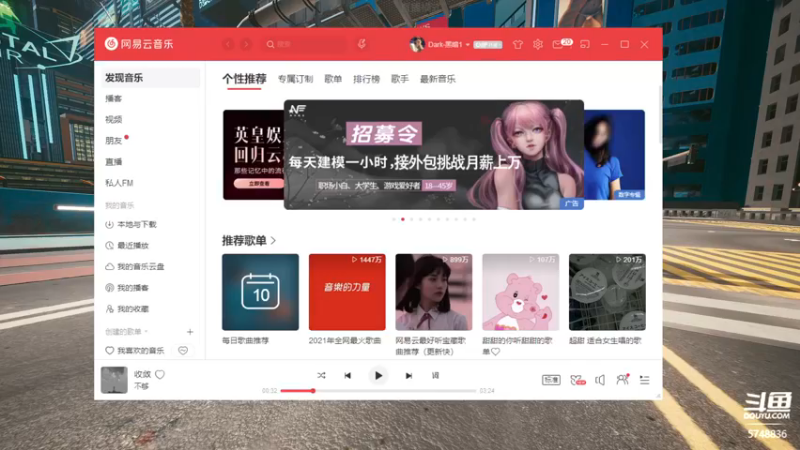Open the 音乐的力量 playlist cover
This screenshot has width=800, height=450.
347,292
